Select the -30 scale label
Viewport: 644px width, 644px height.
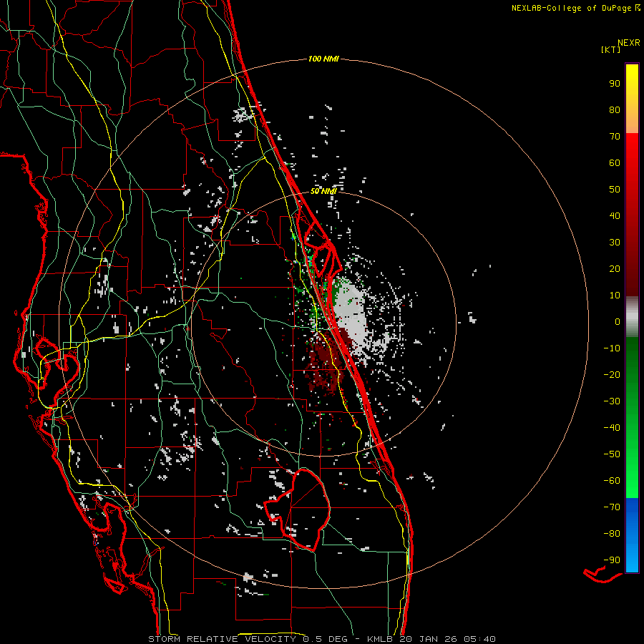[x=612, y=401]
